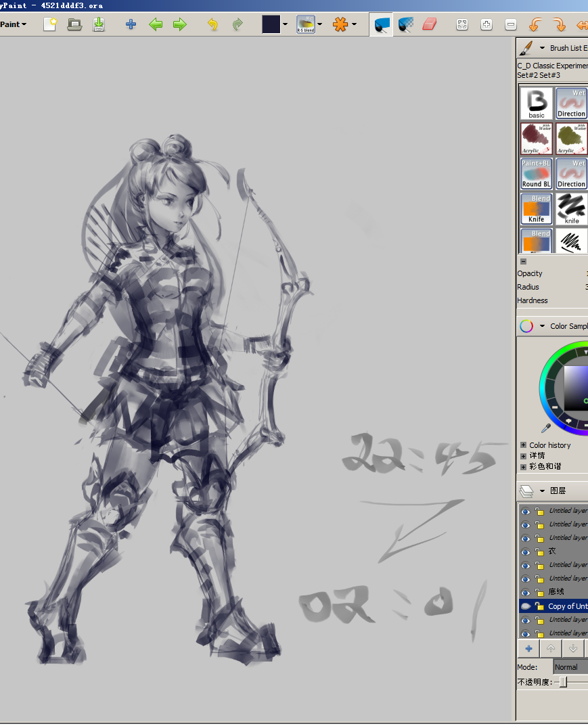Rotate the canvas counterclockwise
Viewport: 588px width, 726px height.
[535, 24]
